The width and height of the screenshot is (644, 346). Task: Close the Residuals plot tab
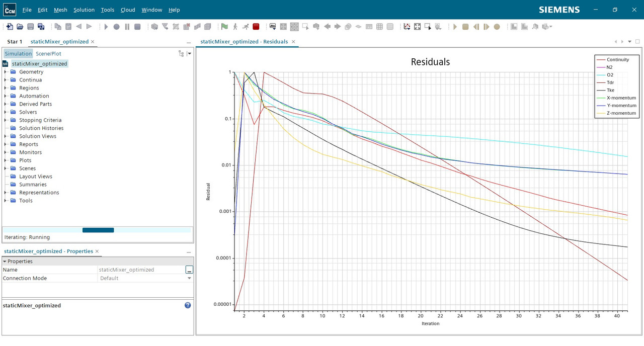[x=293, y=42]
